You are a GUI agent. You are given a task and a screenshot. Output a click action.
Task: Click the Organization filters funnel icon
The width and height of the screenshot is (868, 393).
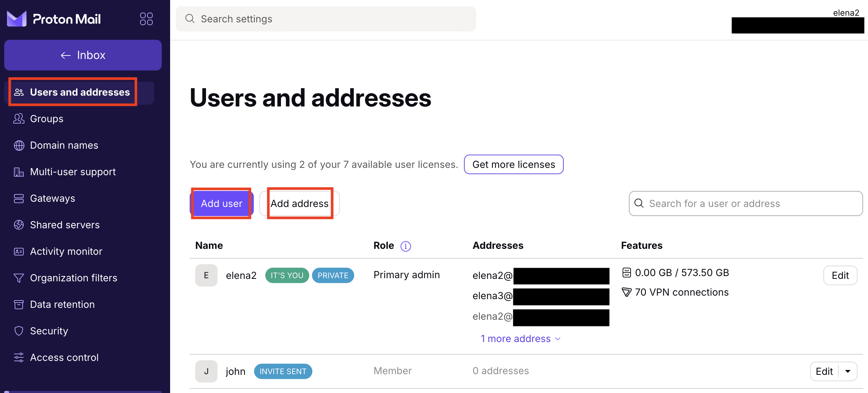(x=19, y=278)
